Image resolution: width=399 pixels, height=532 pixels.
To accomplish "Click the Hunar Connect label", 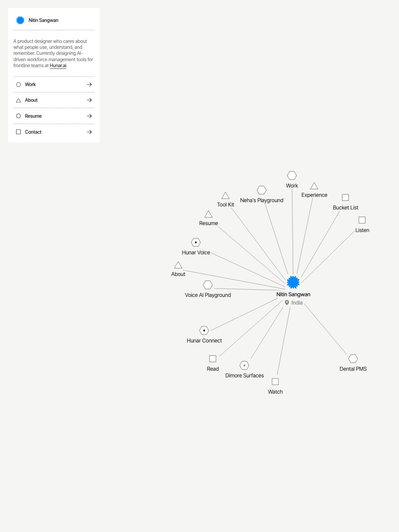I will tap(204, 340).
